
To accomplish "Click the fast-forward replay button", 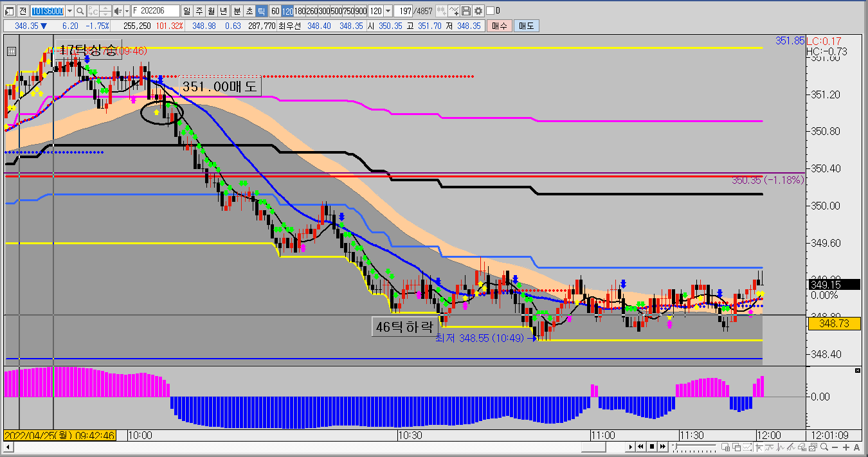I will tap(663, 447).
